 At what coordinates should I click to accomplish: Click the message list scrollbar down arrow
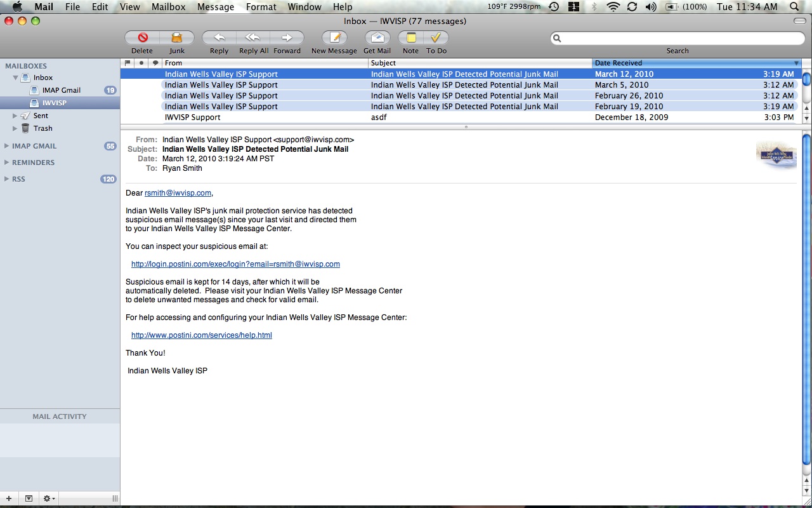click(807, 118)
